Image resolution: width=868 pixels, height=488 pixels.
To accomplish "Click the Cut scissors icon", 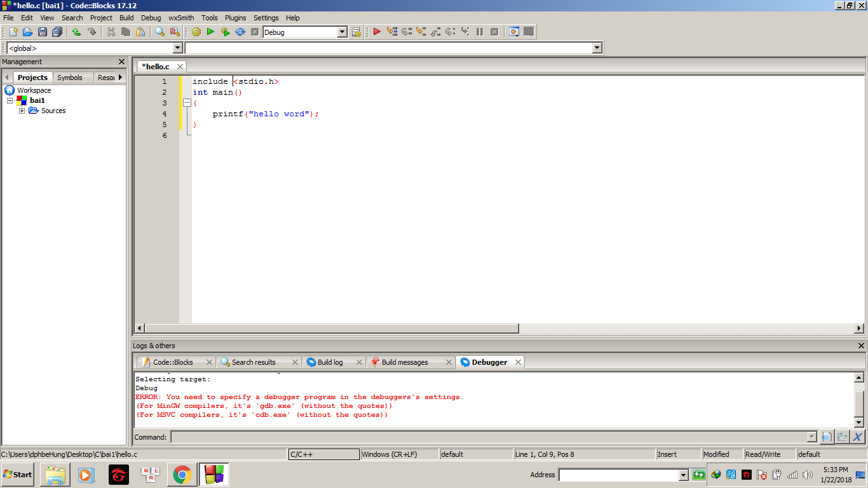I will click(x=111, y=32).
